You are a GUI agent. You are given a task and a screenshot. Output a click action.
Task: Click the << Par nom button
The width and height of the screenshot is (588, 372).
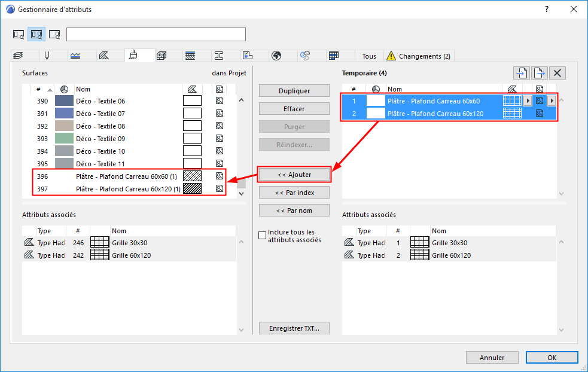tap(294, 211)
